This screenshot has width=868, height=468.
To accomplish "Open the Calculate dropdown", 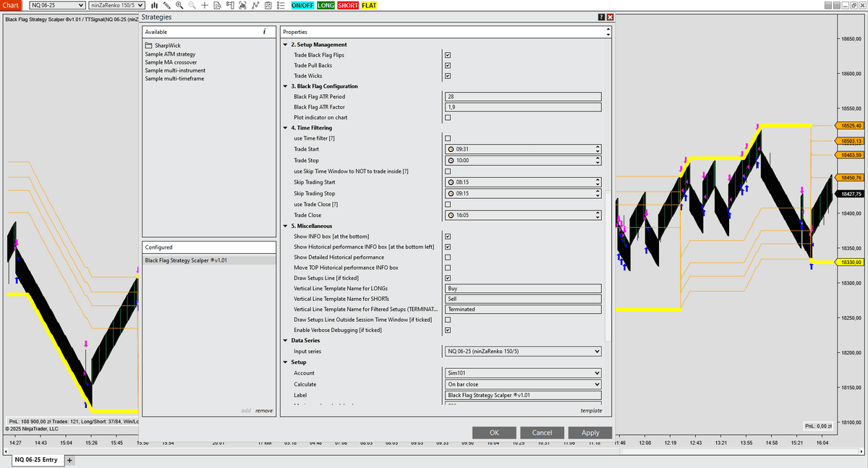I will click(x=521, y=384).
